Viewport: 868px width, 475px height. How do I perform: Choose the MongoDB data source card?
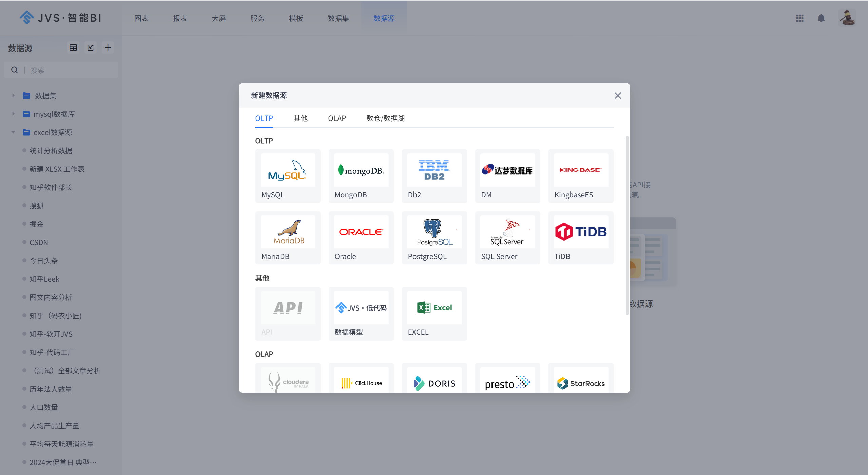point(361,176)
